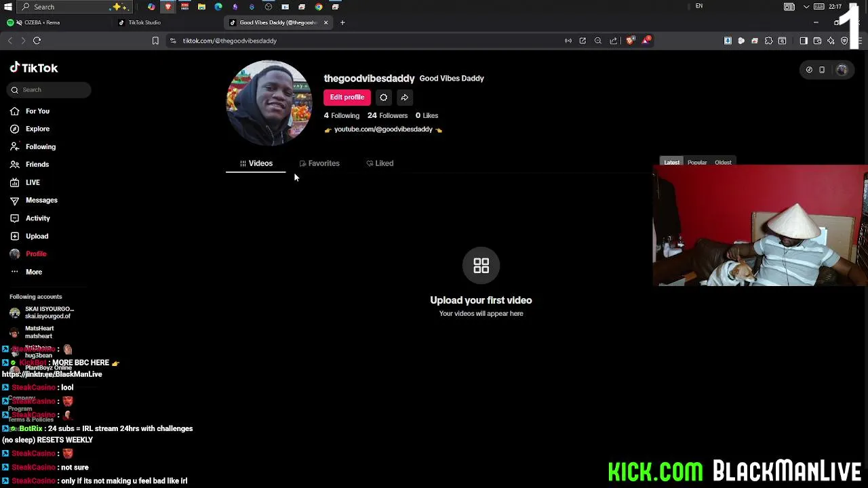This screenshot has width=868, height=488.
Task: Open Brave Shields lion icon
Action: tap(630, 41)
